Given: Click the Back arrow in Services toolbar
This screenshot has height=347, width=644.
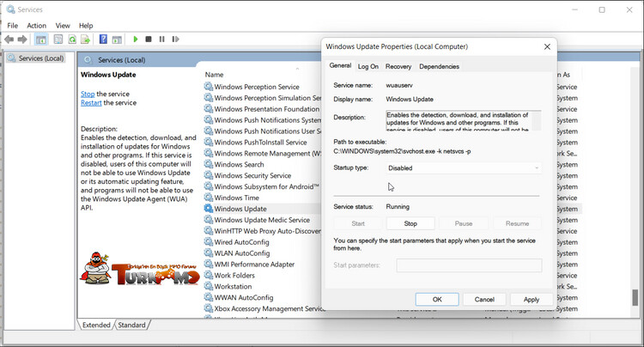Looking at the screenshot, I should tap(9, 40).
